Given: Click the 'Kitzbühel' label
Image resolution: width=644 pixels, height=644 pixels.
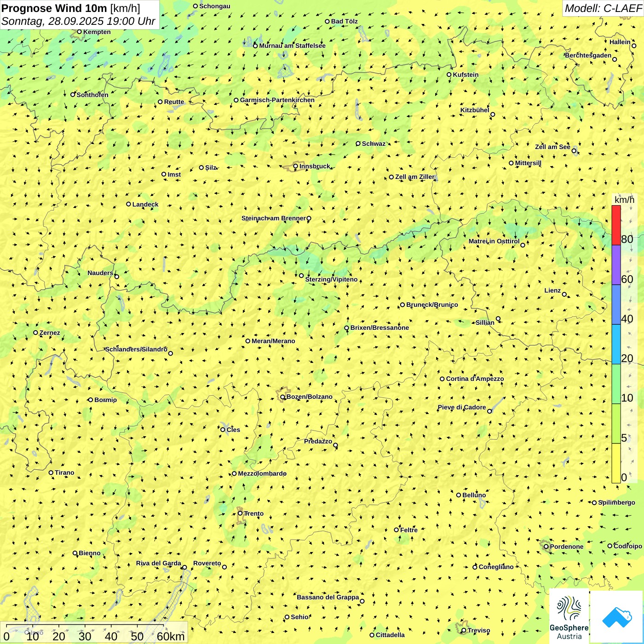Looking at the screenshot, I should pos(475,110).
